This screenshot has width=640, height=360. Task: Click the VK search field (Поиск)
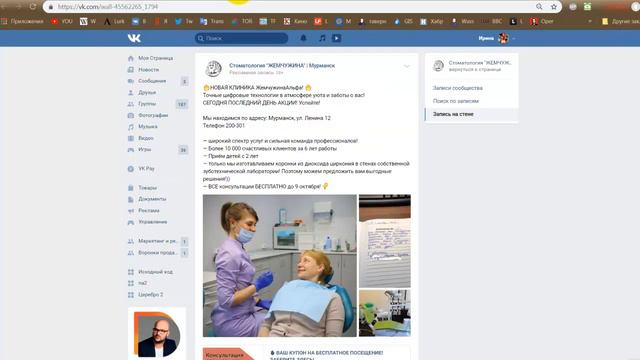click(241, 38)
